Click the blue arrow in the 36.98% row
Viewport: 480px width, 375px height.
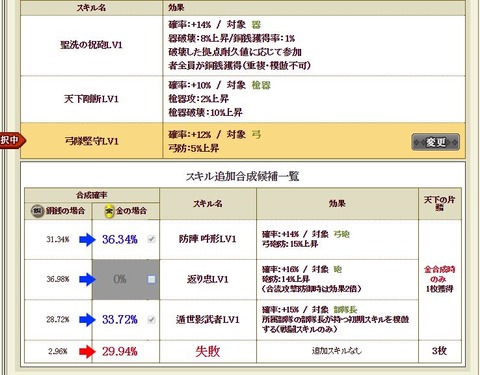click(87, 279)
